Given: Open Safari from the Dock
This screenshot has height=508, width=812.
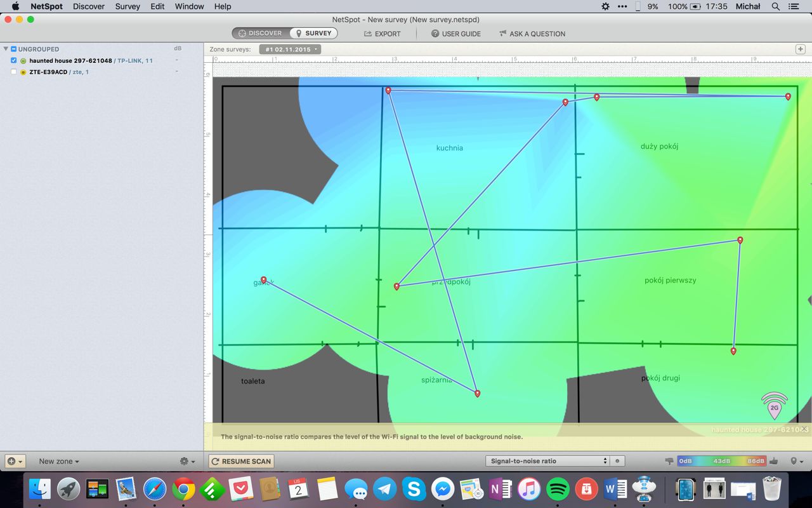Looking at the screenshot, I should 155,489.
